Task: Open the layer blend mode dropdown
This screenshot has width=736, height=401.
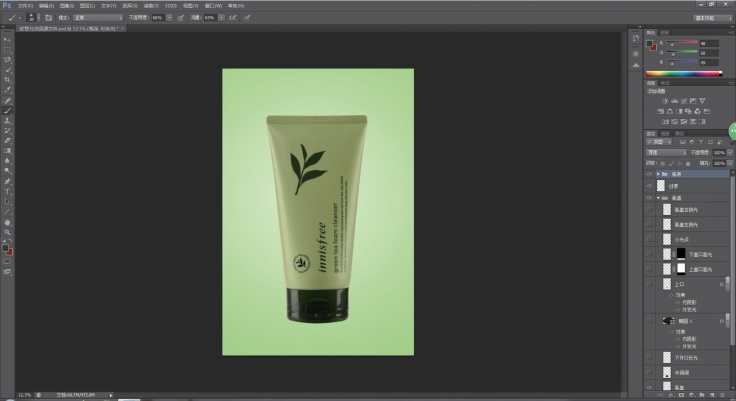Action: 667,153
